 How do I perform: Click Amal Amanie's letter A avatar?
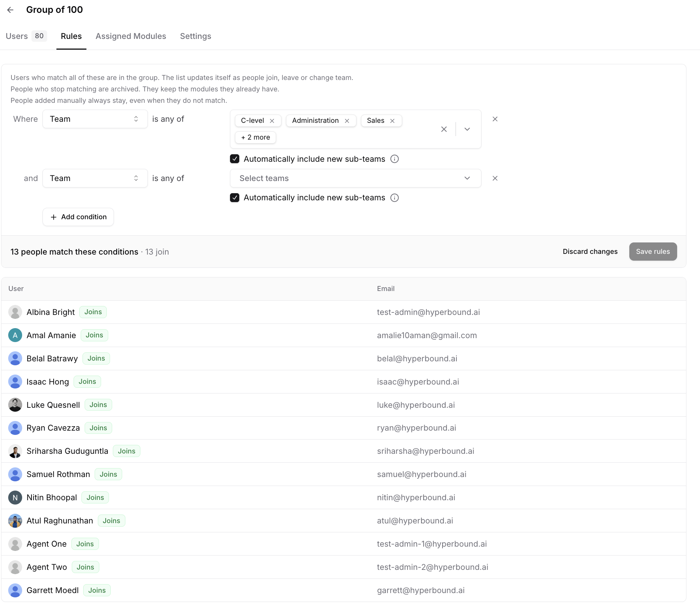pos(15,335)
